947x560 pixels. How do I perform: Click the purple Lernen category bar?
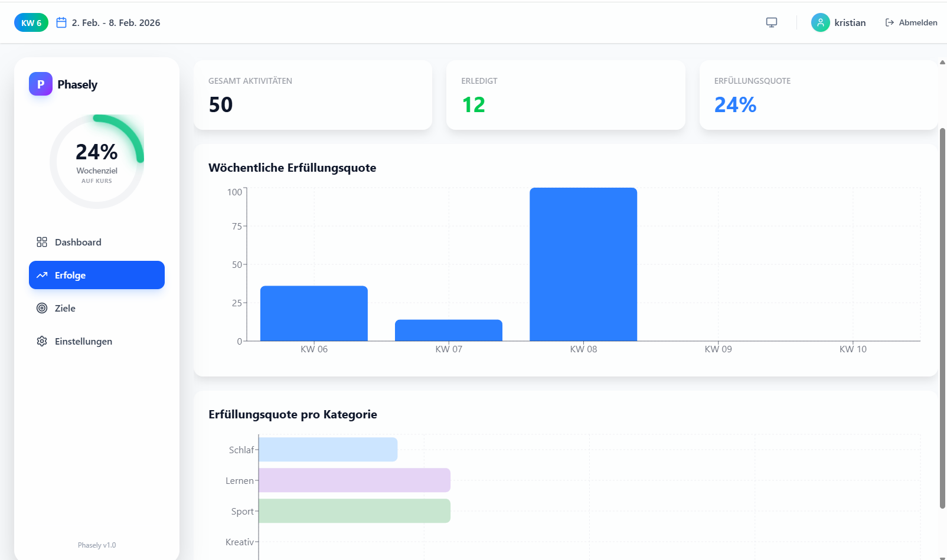point(354,480)
